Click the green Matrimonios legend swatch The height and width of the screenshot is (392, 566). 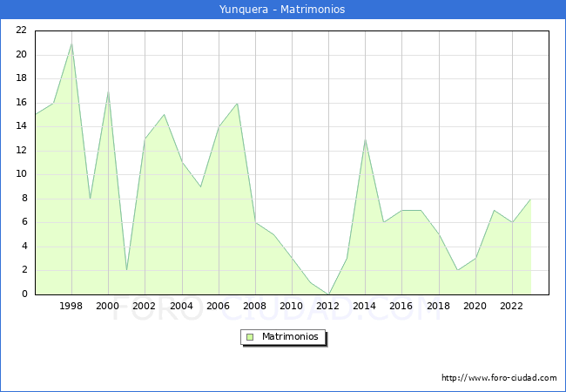tap(250, 337)
